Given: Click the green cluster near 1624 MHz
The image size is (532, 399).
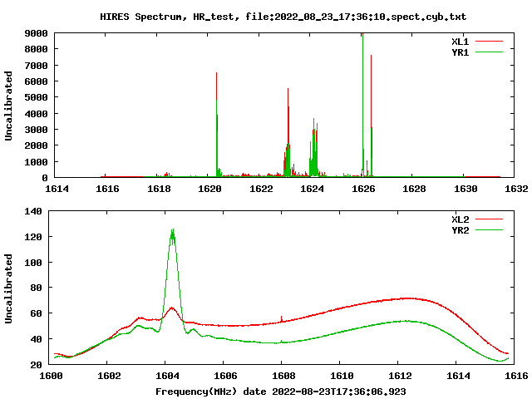Looking at the screenshot, I should pyautogui.click(x=314, y=150).
